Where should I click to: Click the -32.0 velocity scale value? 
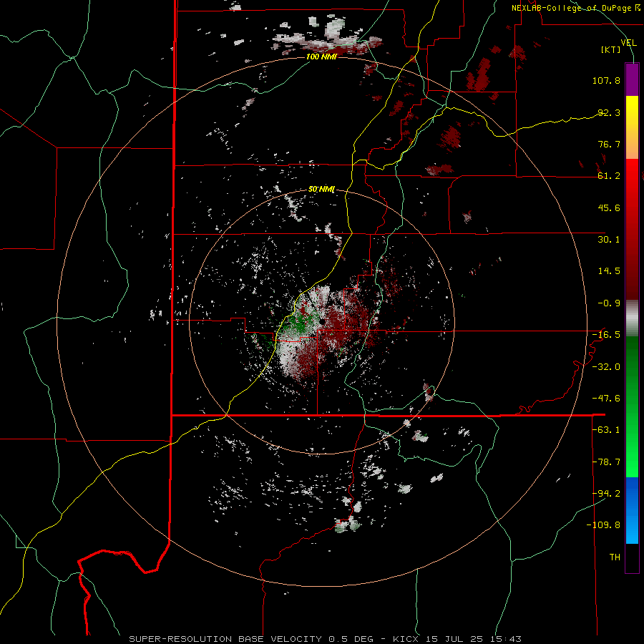[x=606, y=366]
